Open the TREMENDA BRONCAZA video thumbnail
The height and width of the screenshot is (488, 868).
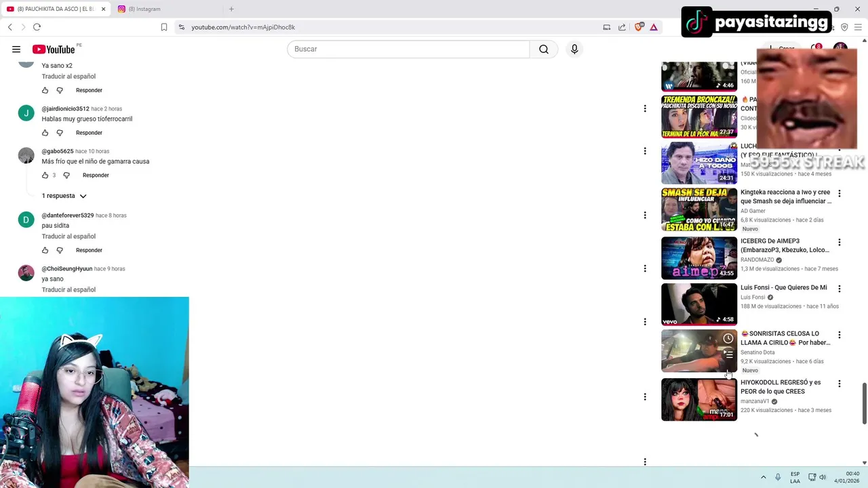699,117
